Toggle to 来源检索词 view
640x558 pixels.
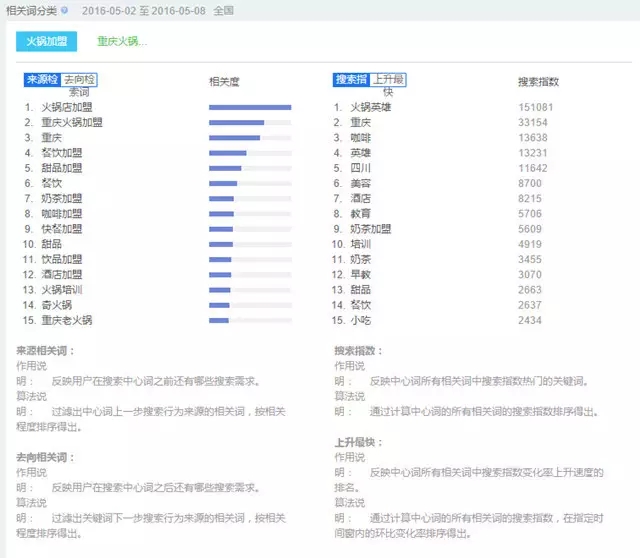pos(41,79)
